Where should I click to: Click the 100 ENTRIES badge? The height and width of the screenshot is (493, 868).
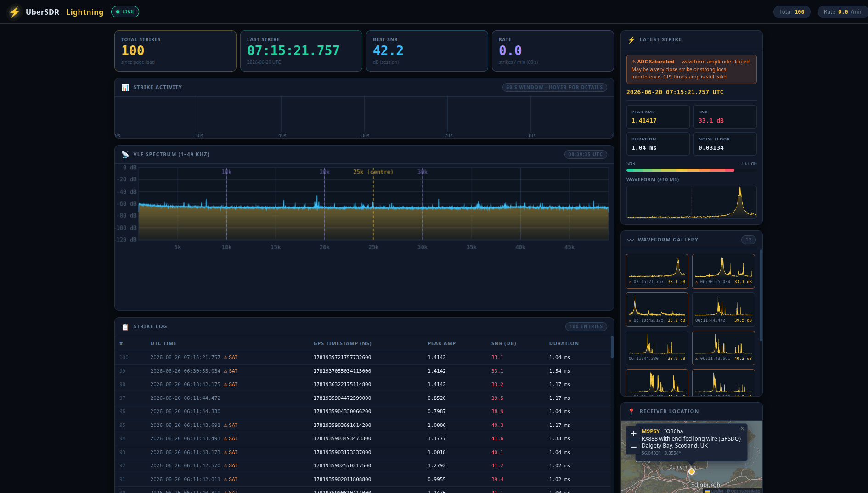pos(586,326)
